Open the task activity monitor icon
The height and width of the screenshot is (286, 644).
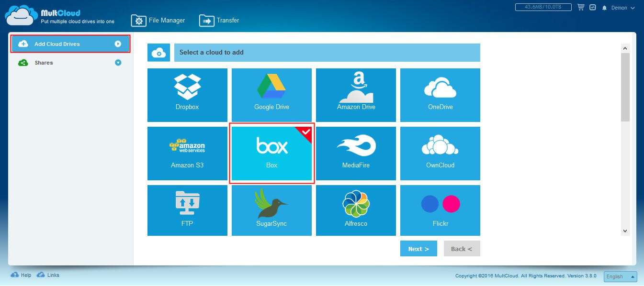(593, 8)
